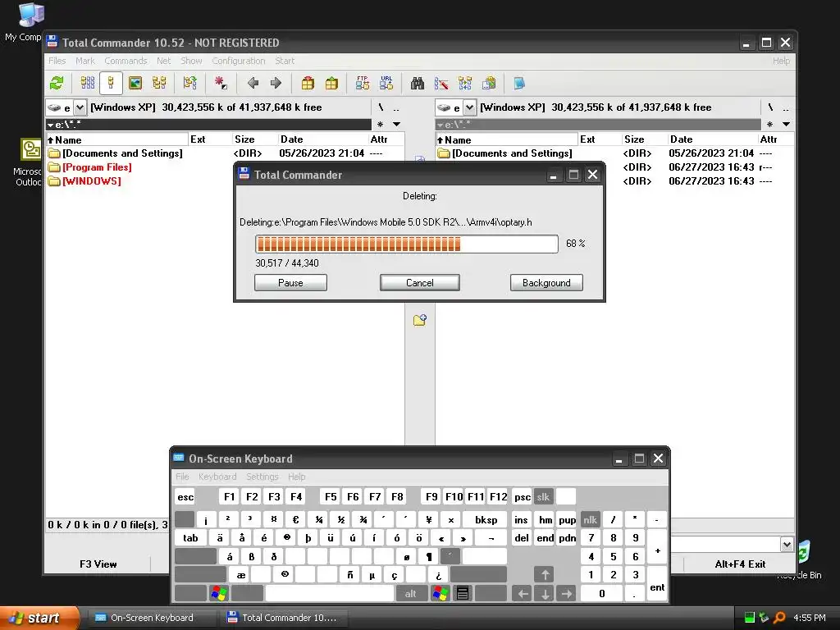This screenshot has height=630, width=840.
Task: Go back using the left arrow toolbar icon
Action: [253, 83]
